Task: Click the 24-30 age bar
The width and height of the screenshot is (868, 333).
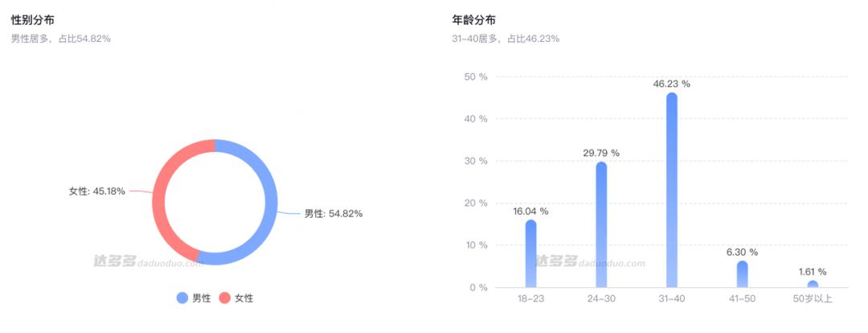Action: [x=601, y=225]
